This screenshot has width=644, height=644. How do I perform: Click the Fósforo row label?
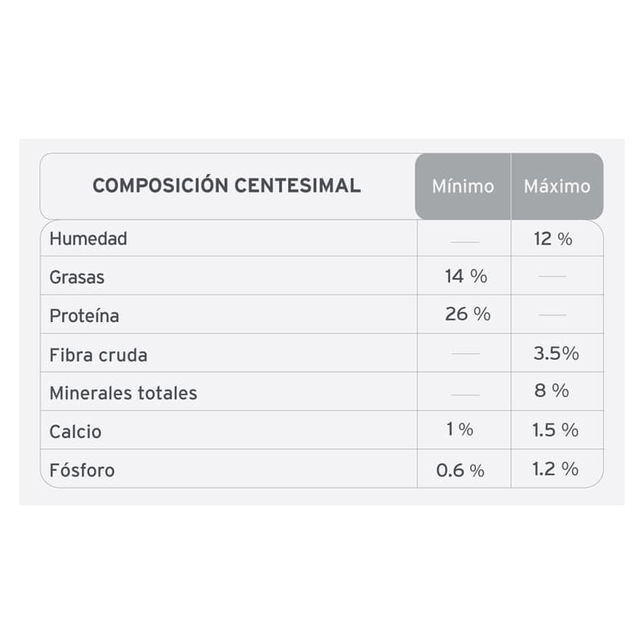[82, 470]
